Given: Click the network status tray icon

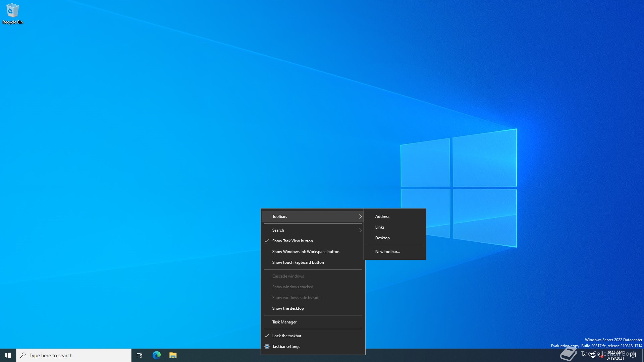Looking at the screenshot, I should pos(593,355).
